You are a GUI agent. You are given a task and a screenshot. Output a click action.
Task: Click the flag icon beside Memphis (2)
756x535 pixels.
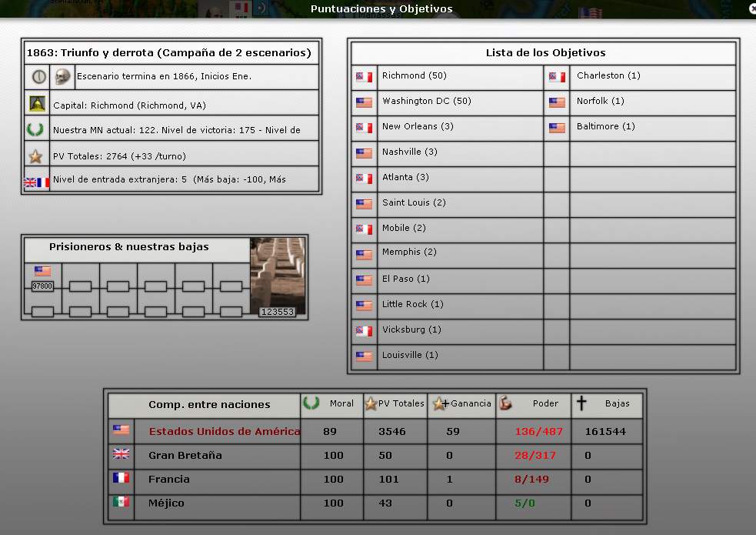(x=364, y=255)
